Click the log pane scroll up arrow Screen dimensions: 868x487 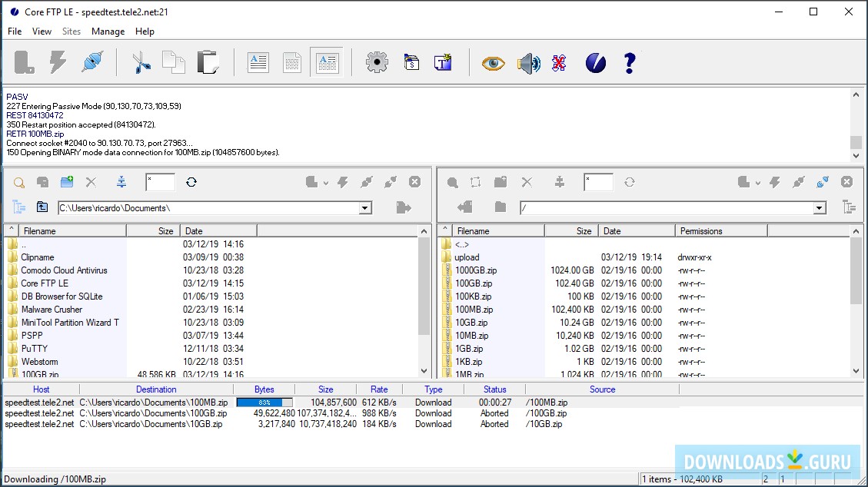(856, 95)
